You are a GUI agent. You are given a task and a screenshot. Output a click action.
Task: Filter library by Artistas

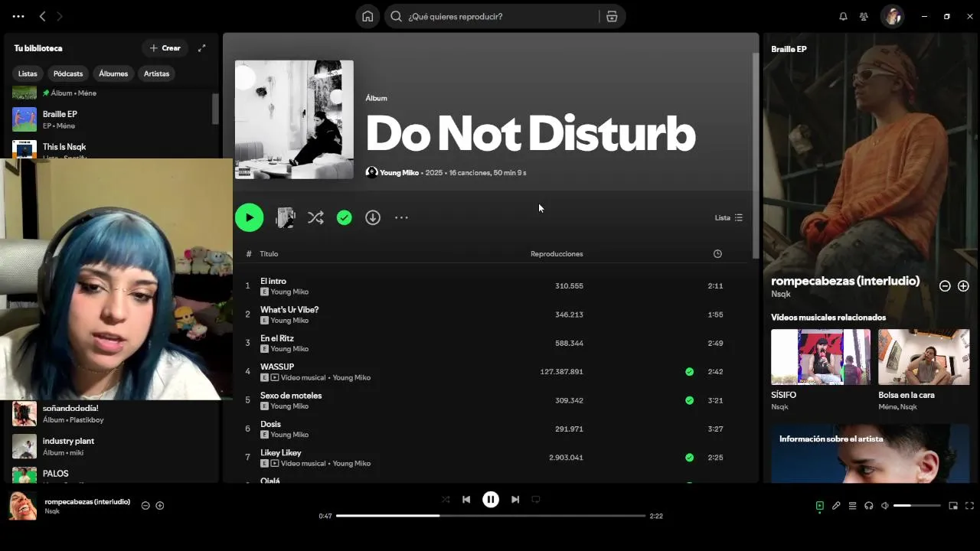click(x=156, y=73)
